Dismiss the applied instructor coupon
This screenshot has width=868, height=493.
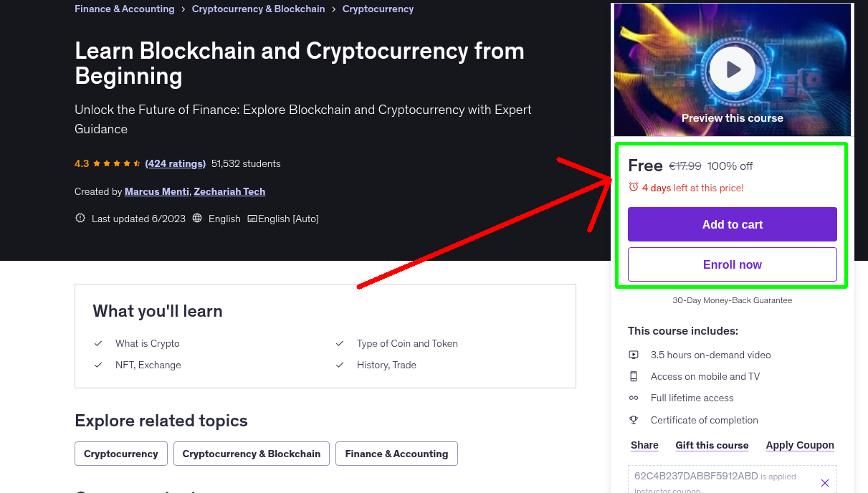824,482
